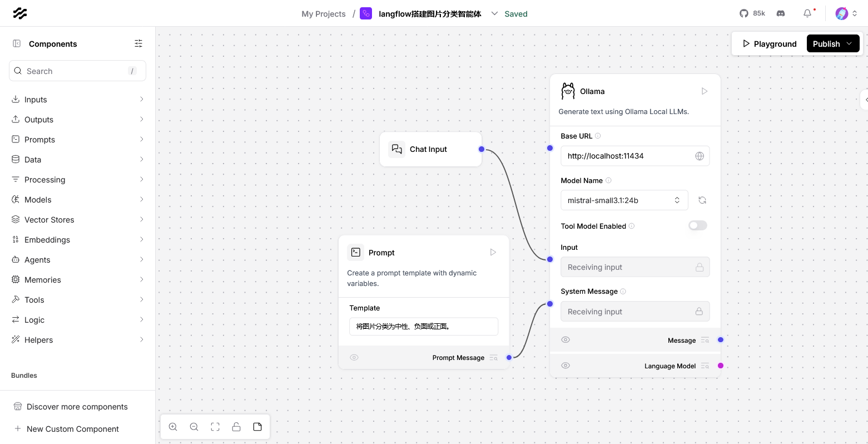The image size is (868, 444).
Task: Click the Saved status text
Action: (516, 14)
